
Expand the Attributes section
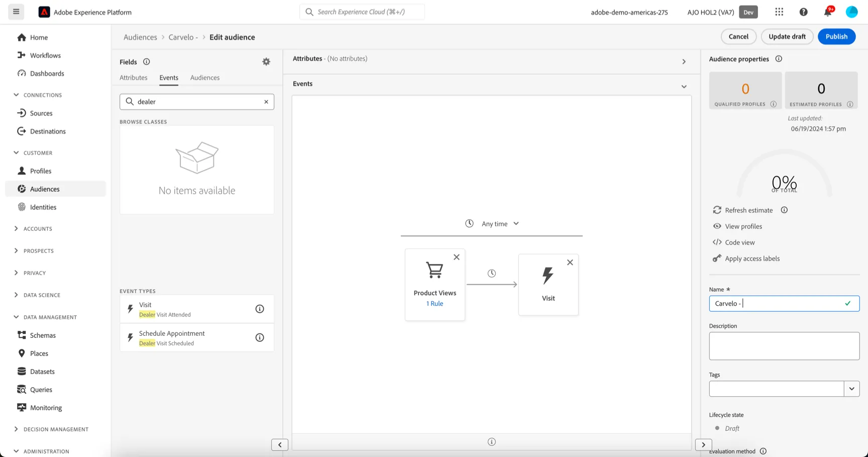684,61
